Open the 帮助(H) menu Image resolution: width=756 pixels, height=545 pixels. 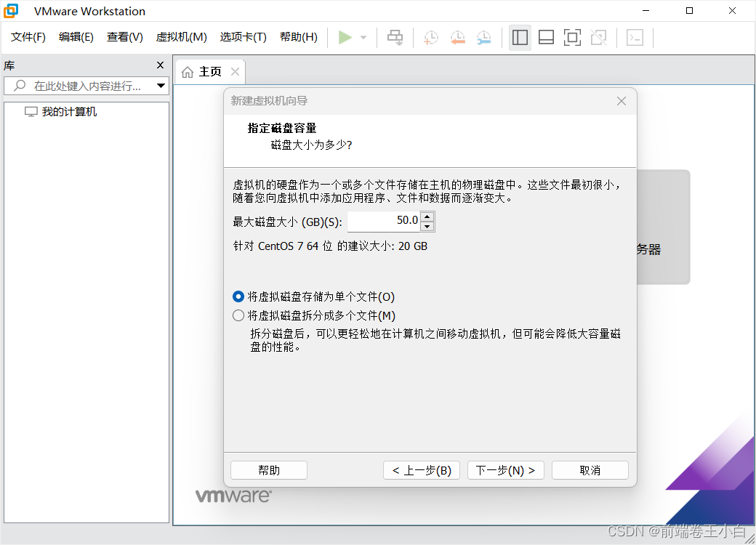[299, 37]
